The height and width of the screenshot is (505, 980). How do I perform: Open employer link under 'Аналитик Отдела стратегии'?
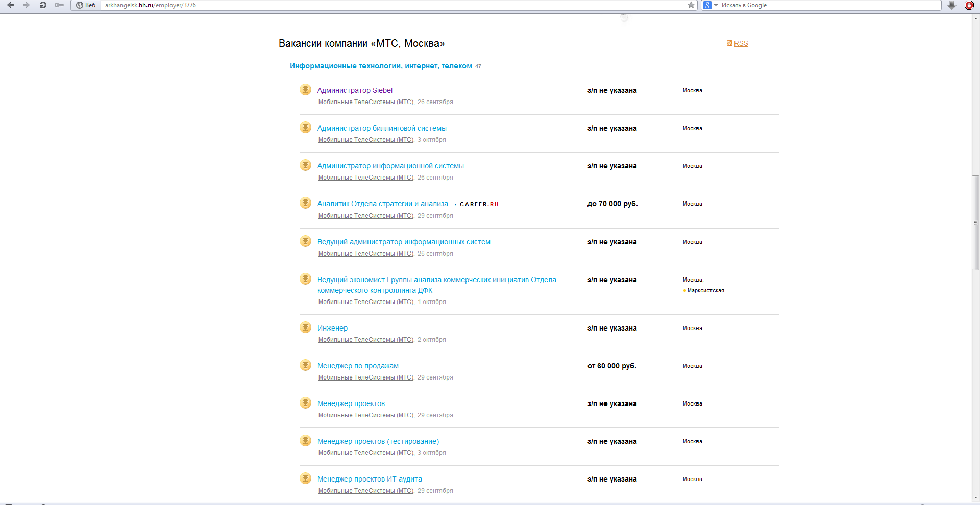366,216
